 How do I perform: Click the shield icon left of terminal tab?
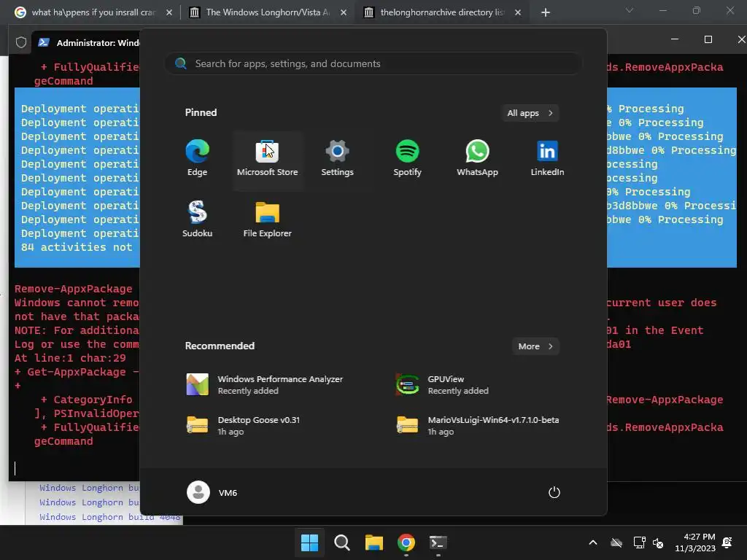(x=21, y=42)
